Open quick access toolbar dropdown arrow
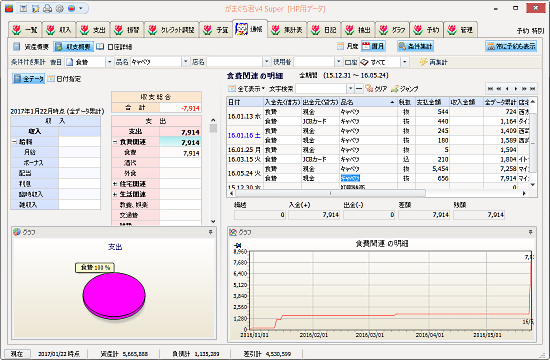 [x=81, y=8]
